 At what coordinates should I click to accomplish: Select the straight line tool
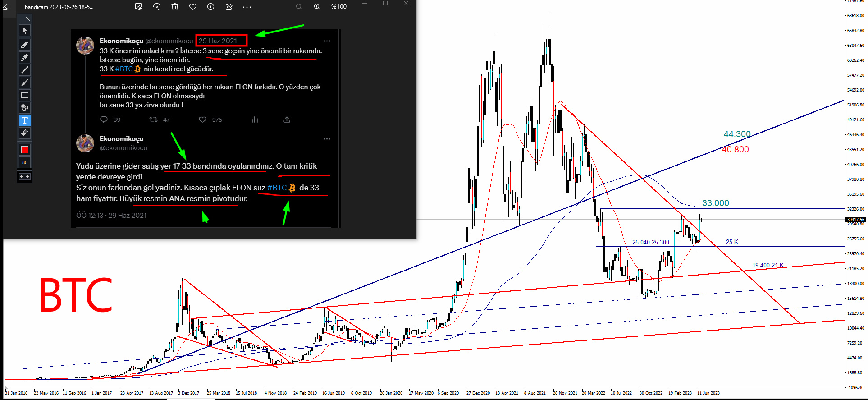click(x=25, y=69)
